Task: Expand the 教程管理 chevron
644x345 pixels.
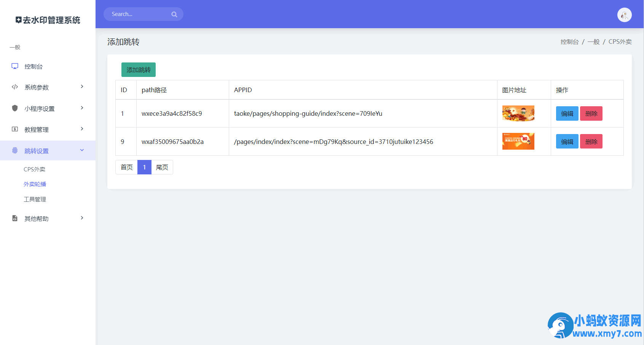Action: coord(82,129)
